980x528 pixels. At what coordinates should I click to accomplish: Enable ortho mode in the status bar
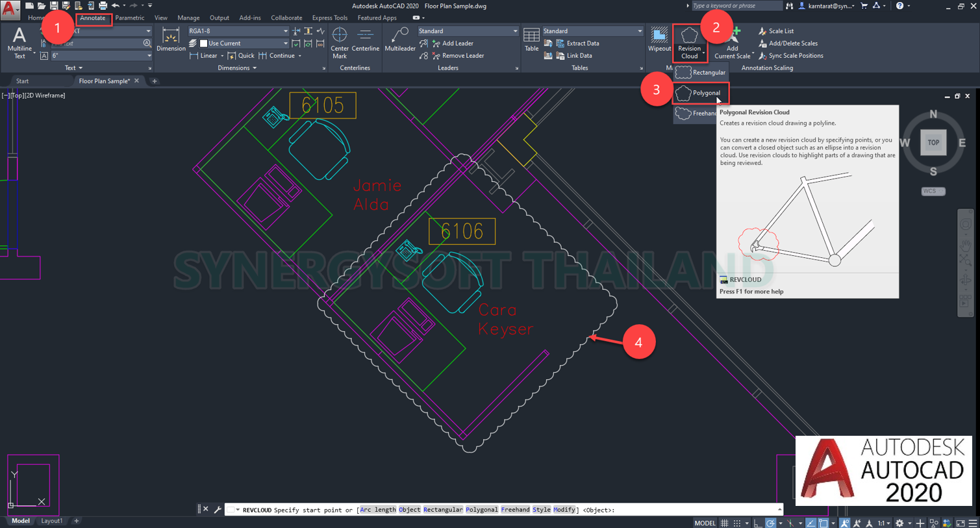757,523
